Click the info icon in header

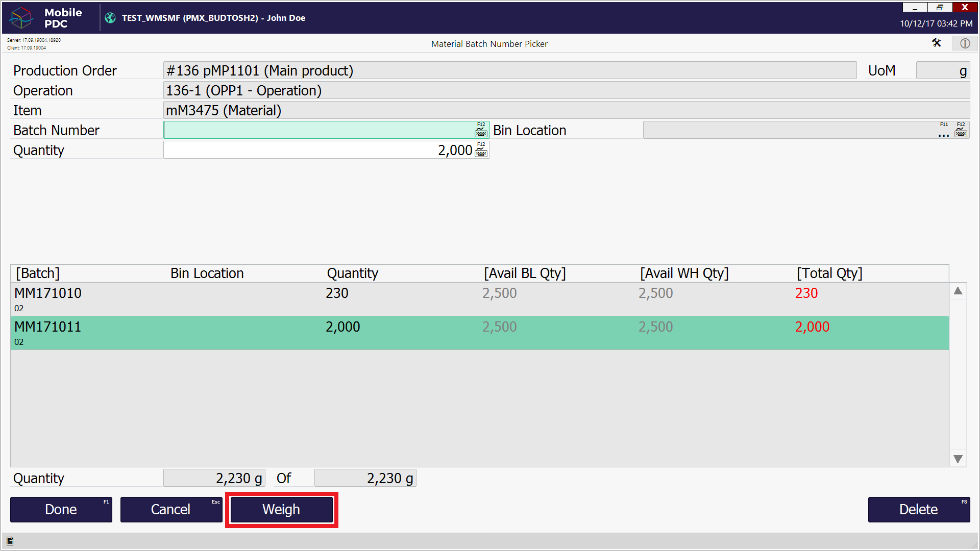965,43
